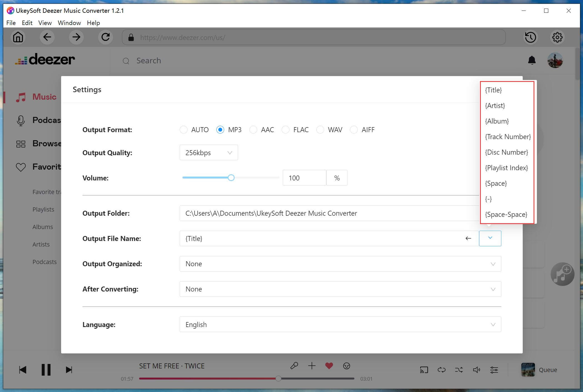This screenshot has width=583, height=392.
Task: Pause the current song
Action: click(x=46, y=370)
